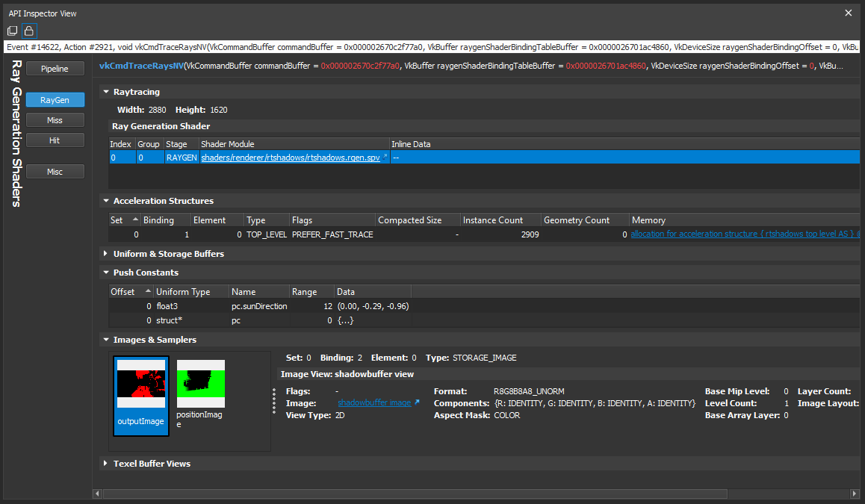Collapse the Raytracing section
Image resolution: width=865 pixels, height=504 pixels.
(106, 92)
